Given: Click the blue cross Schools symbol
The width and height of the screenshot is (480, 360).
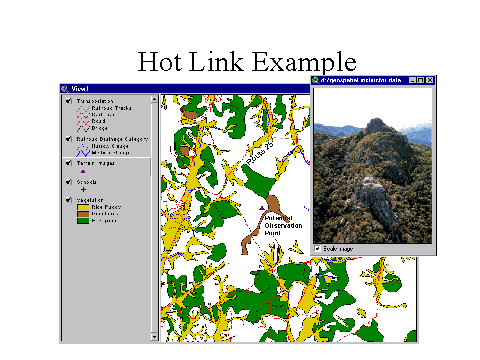Looking at the screenshot, I should 83,189.
